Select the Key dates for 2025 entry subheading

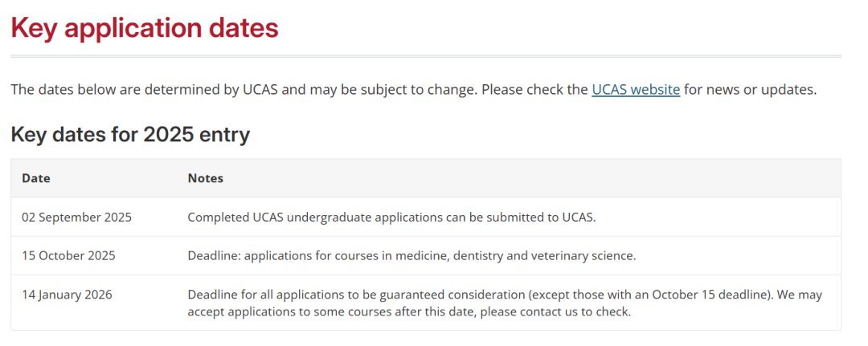pyautogui.click(x=130, y=134)
